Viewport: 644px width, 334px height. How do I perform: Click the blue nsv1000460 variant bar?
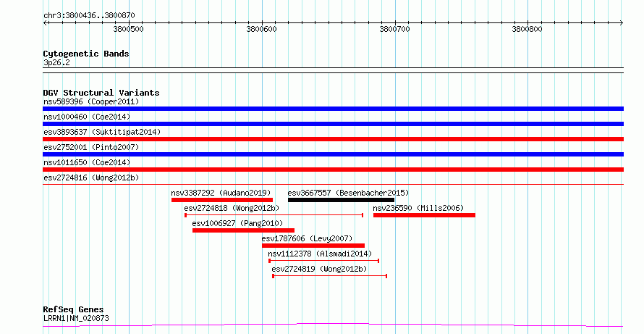[x=333, y=124]
